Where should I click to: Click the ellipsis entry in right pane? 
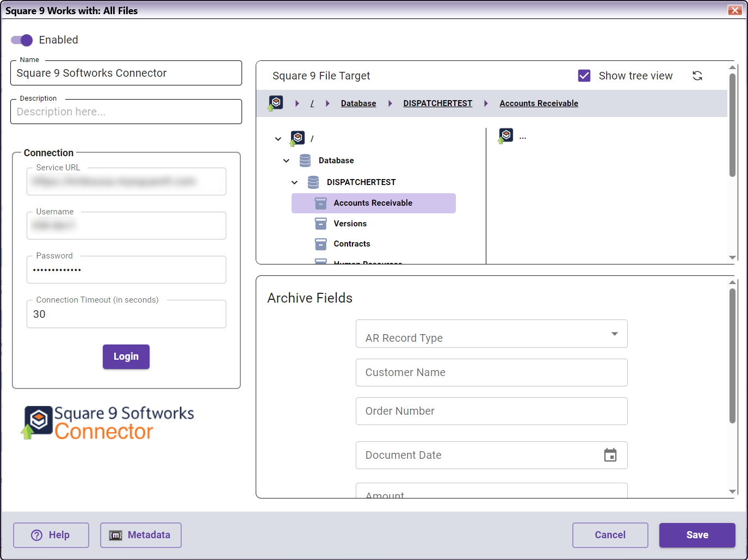coord(523,137)
